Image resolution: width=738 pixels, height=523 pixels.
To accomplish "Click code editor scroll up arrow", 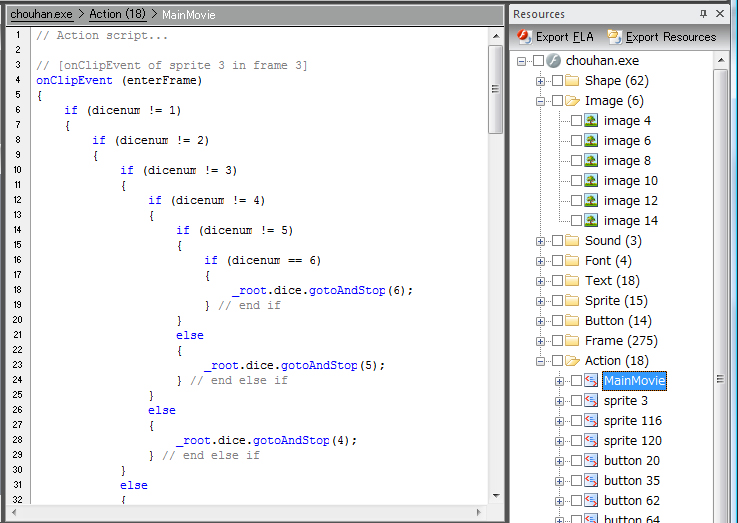I will 496,36.
